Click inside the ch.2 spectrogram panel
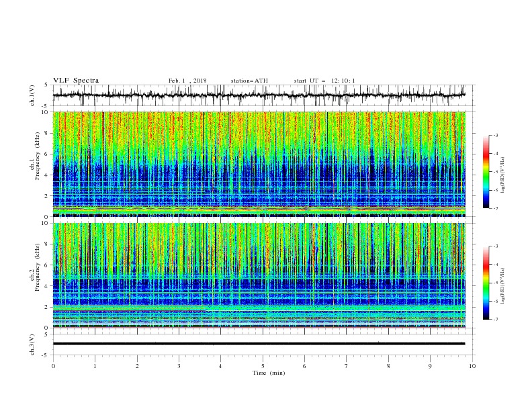 pos(259,275)
